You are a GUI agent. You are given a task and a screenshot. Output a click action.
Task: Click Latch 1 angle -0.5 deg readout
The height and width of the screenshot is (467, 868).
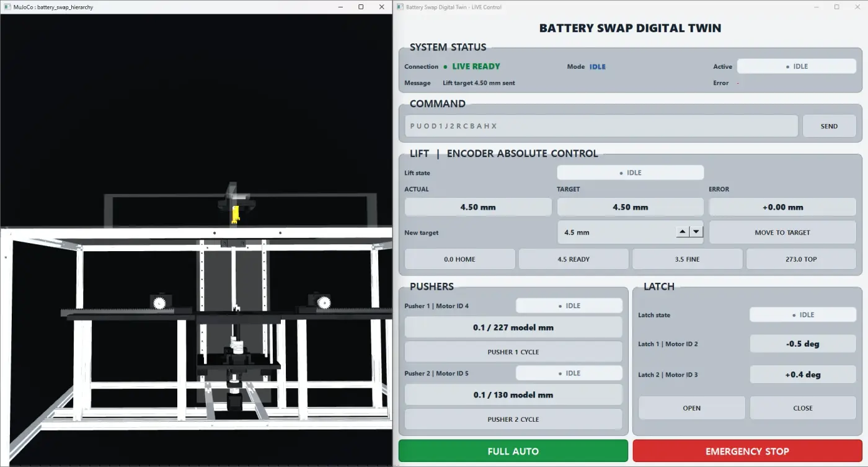click(803, 344)
